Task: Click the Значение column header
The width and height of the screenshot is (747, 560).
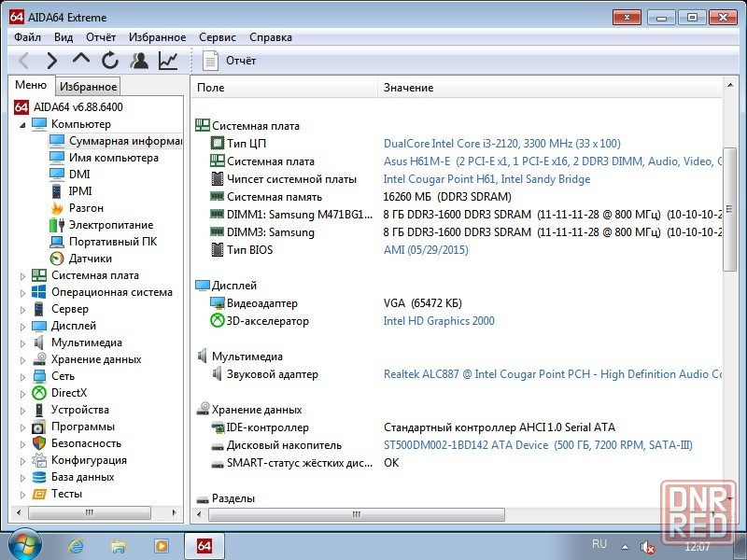Action: pos(550,88)
